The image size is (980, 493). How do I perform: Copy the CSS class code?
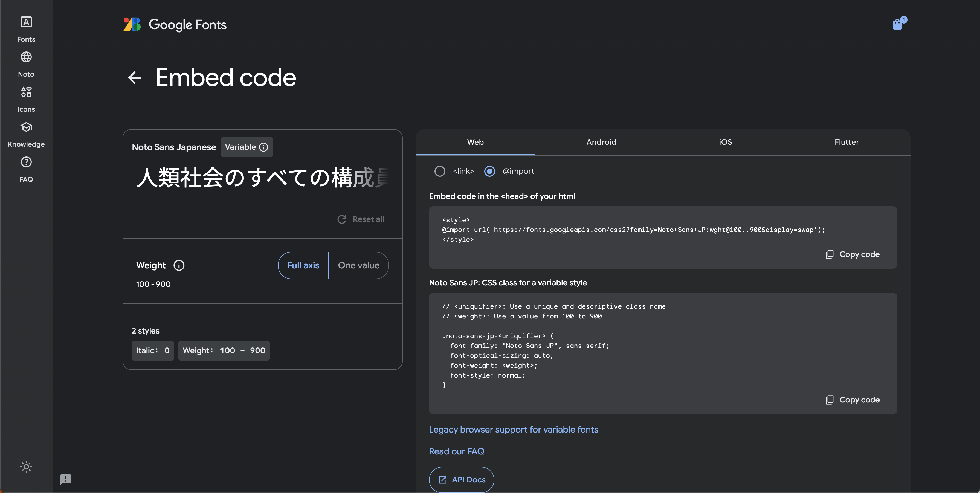coord(852,400)
